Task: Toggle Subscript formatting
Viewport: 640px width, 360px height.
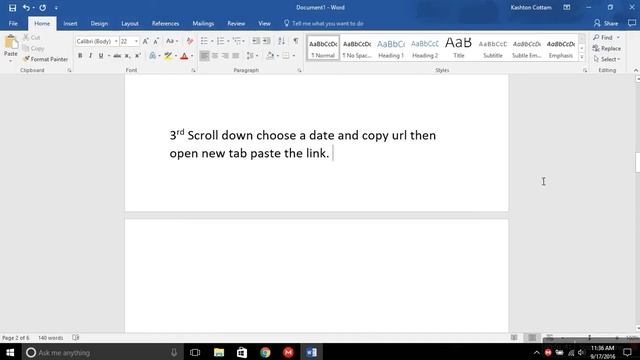Action: (x=127, y=56)
